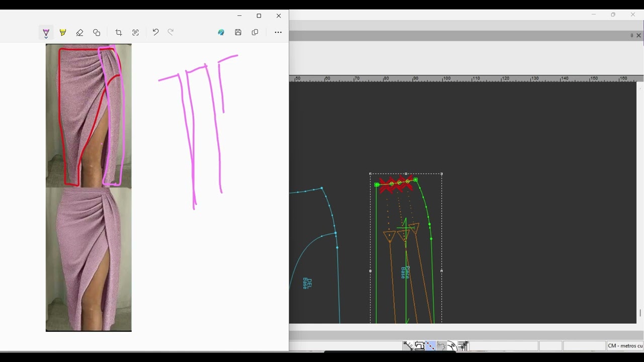Copy the screenshot to clipboard

255,33
